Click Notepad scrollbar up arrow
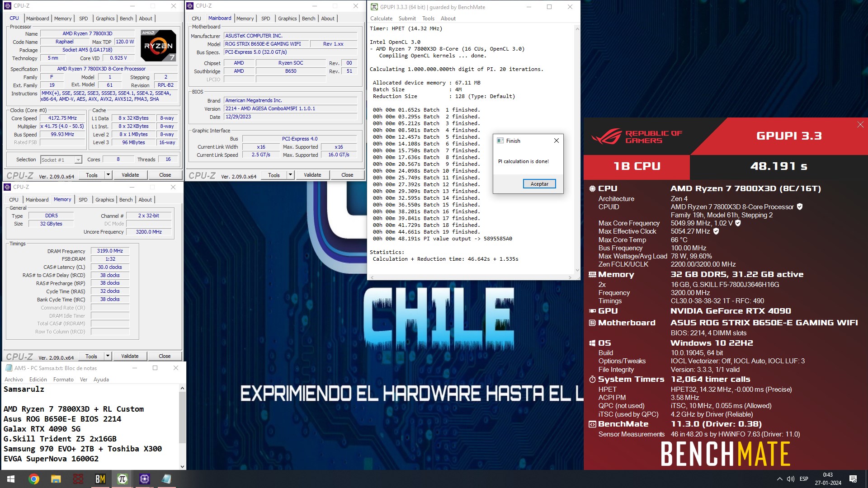868x488 pixels. point(182,388)
